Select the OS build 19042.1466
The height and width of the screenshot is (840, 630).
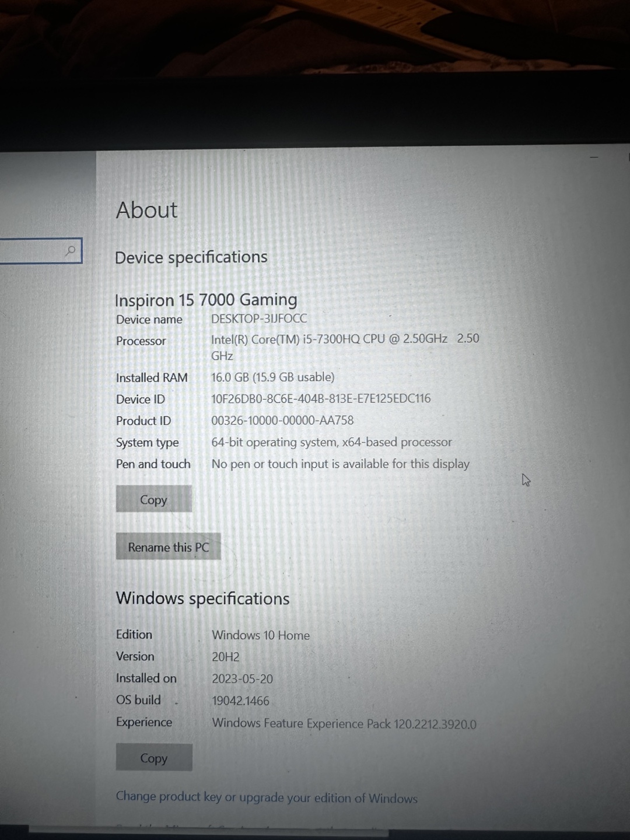click(x=240, y=701)
